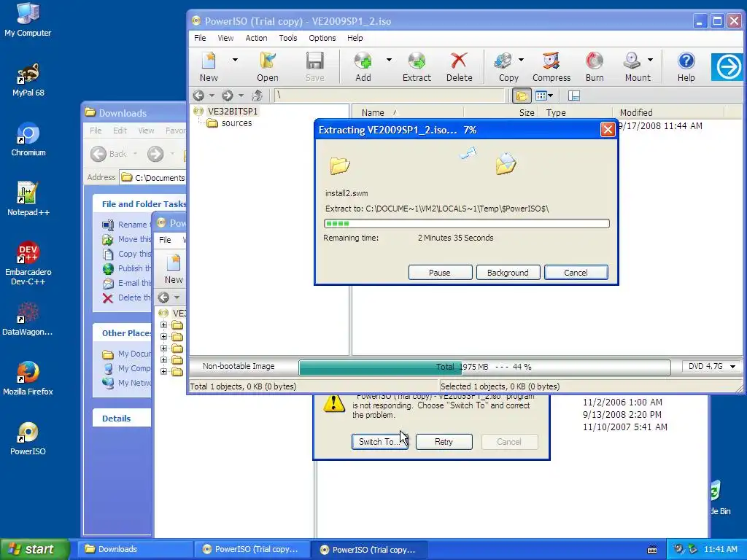
Task: Open the Help menu
Action: pos(355,38)
